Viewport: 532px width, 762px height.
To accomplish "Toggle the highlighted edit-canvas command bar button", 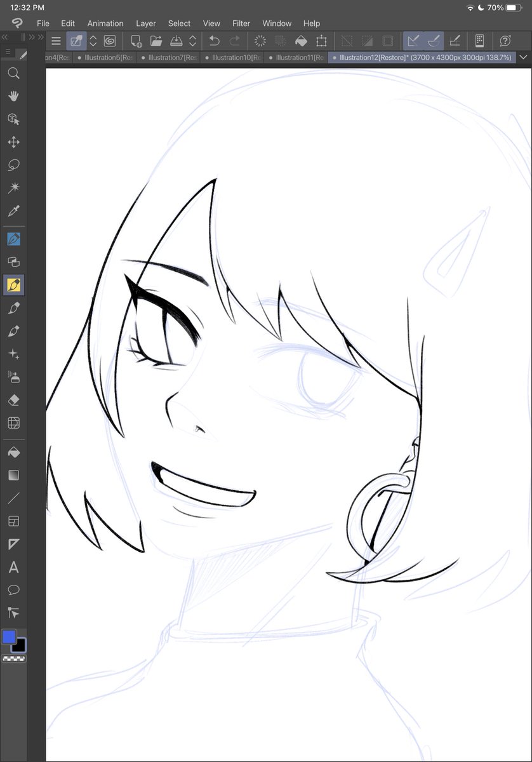I will [76, 41].
